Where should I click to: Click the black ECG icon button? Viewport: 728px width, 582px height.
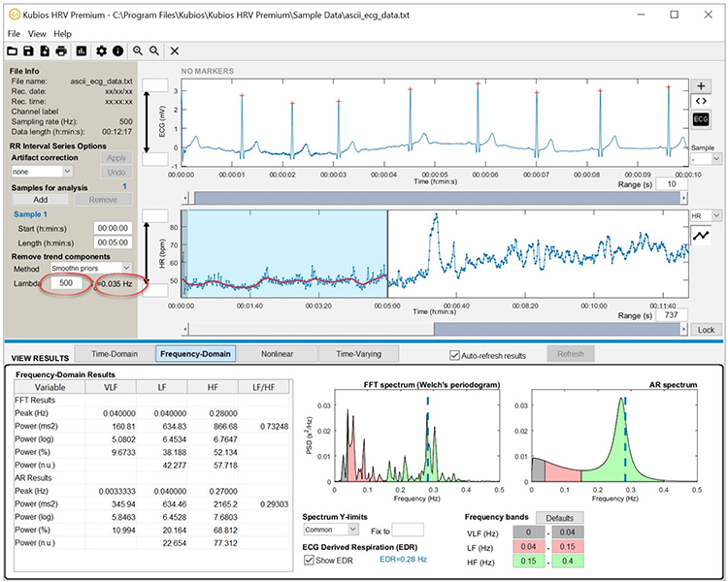point(700,118)
